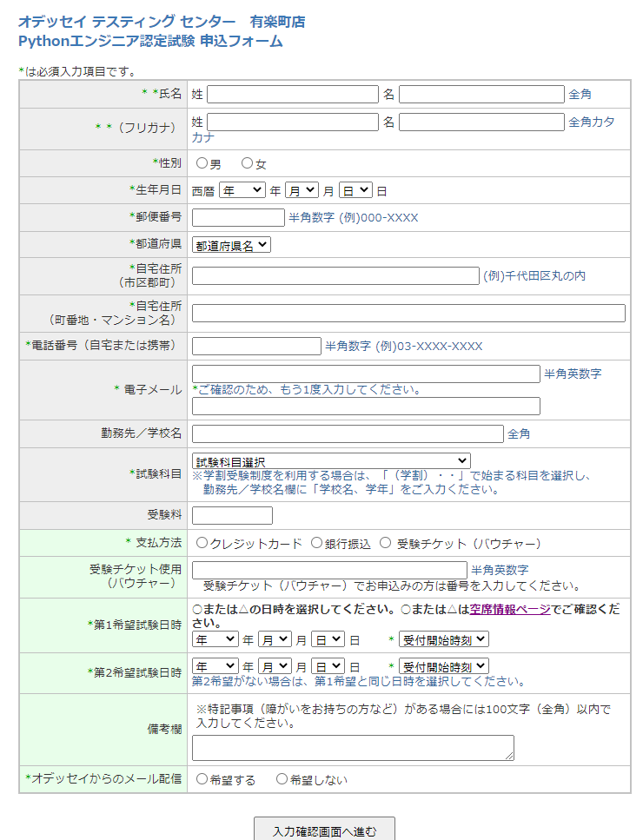This screenshot has height=840, width=643.
Task: Click the 'オデッセイ テスティング センター 有楽町店' heading
Action: click(162, 22)
